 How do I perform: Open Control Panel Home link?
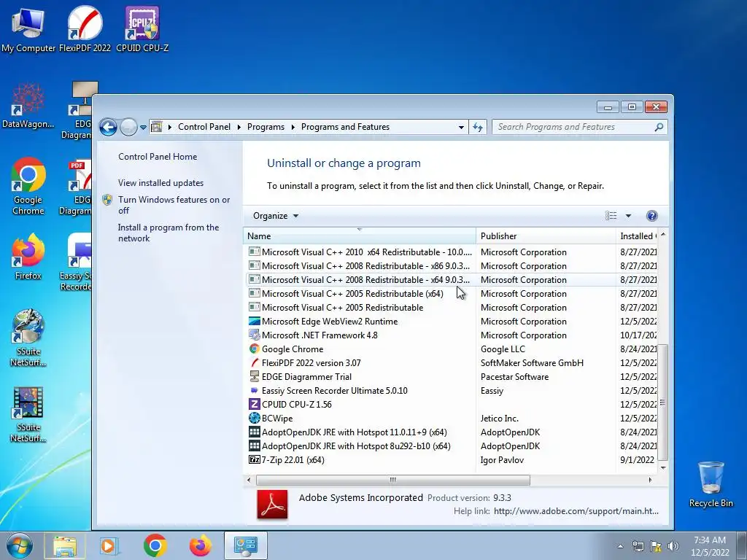click(x=158, y=157)
